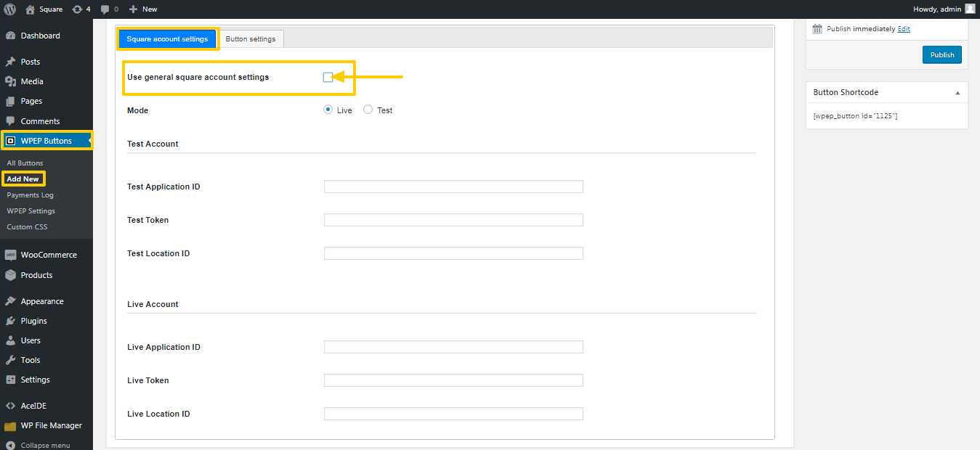
Task: Open the WordPress logo menu
Action: tap(9, 9)
